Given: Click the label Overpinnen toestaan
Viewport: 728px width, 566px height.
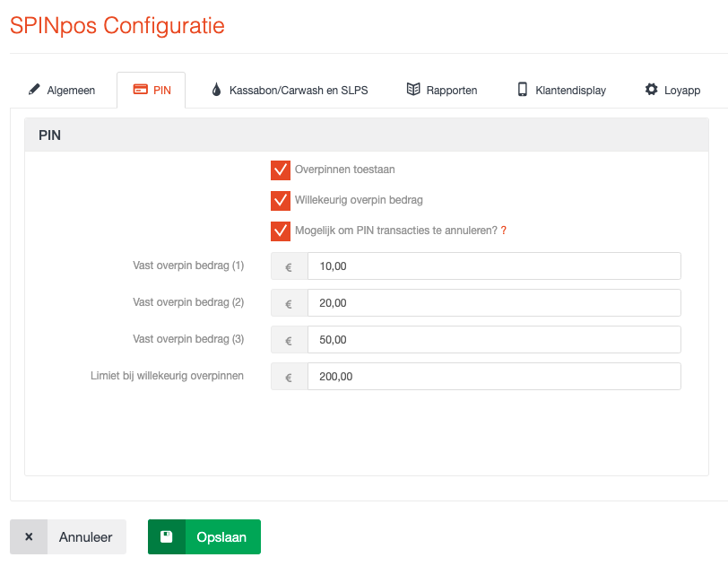Looking at the screenshot, I should (345, 170).
